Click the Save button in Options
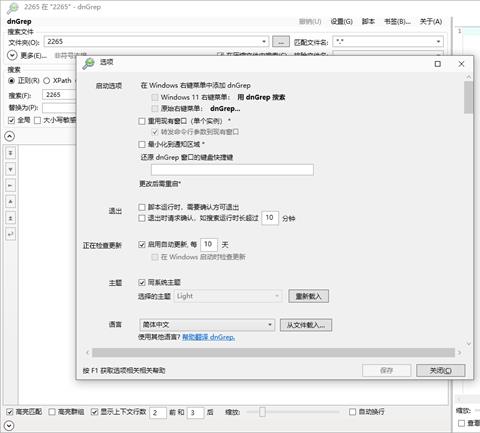Screen dimensions: 480x433 click(x=386, y=370)
